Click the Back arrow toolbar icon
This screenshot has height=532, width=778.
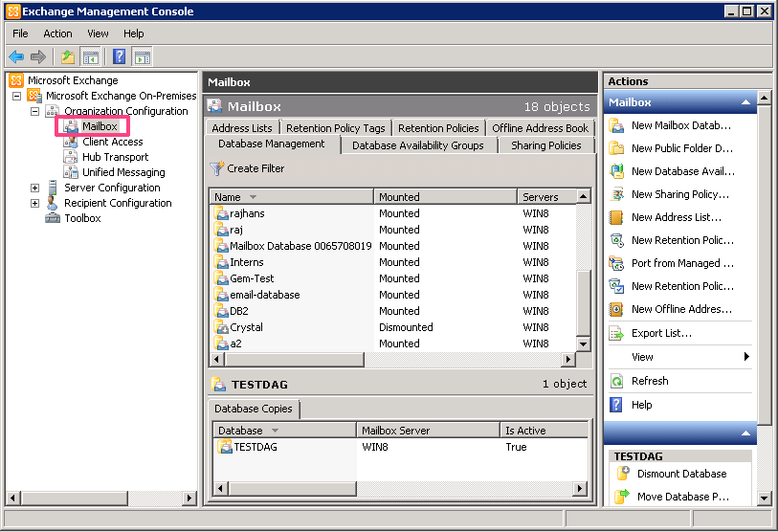tap(16, 56)
